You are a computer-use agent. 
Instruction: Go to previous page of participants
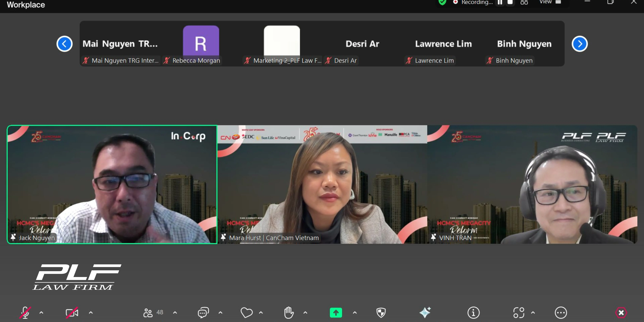pos(64,44)
